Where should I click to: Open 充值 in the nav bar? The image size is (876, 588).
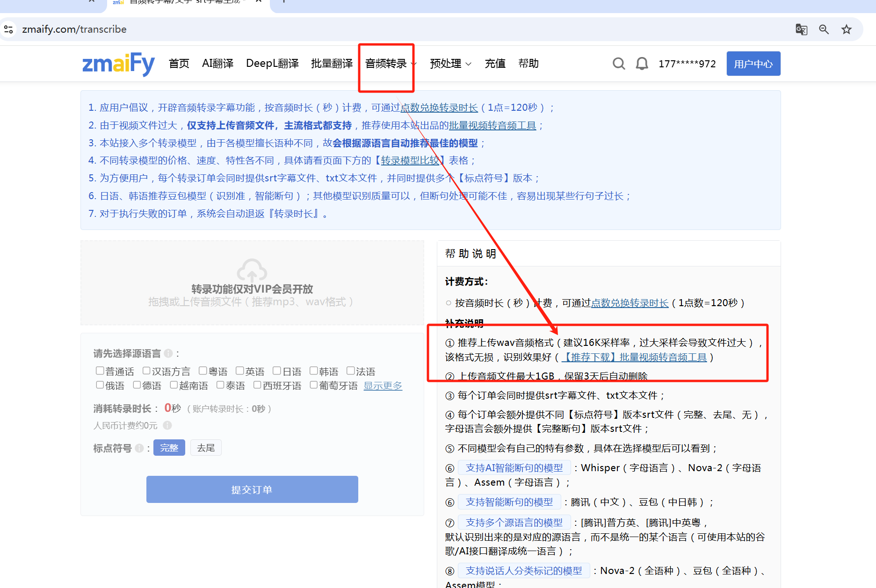(x=495, y=64)
